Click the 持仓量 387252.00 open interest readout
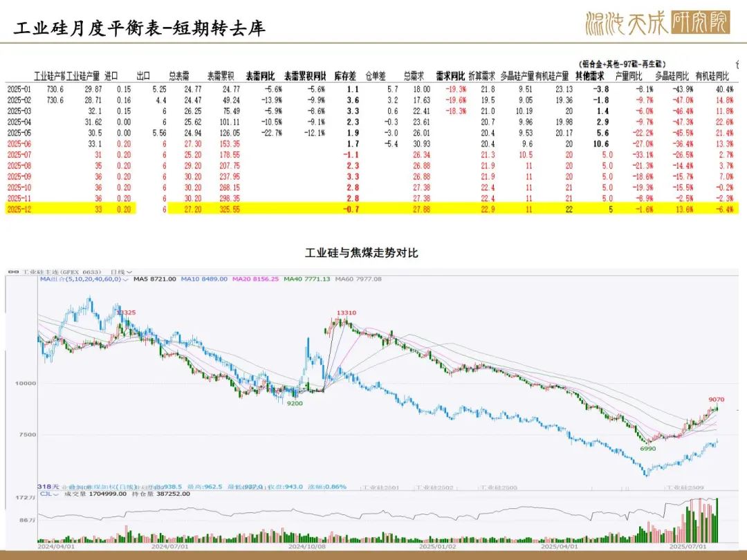Viewport: 747px width, 560px height. [x=160, y=494]
